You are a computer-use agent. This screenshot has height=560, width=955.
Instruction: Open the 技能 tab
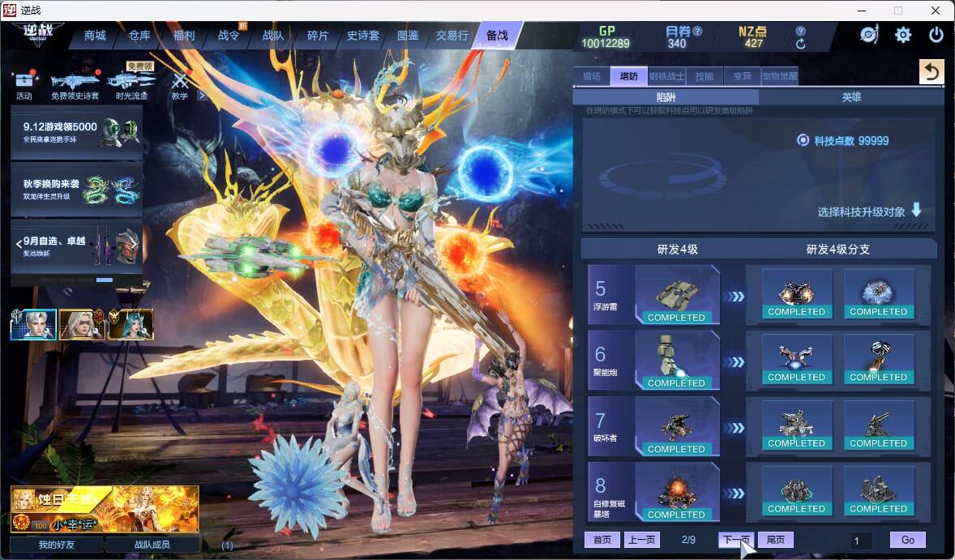tap(704, 76)
